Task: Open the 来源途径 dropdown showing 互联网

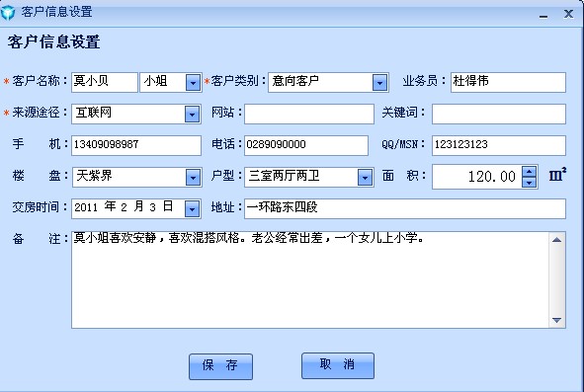Action: pos(192,114)
